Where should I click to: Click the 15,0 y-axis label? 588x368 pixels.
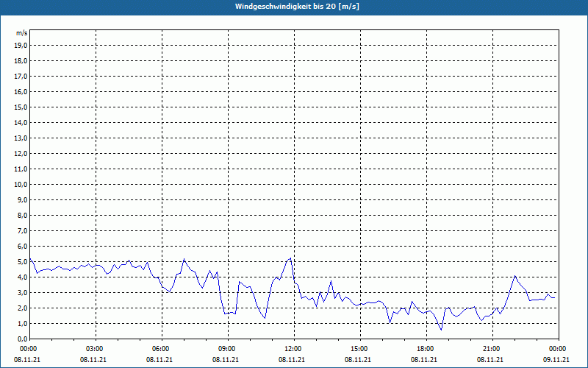point(21,107)
